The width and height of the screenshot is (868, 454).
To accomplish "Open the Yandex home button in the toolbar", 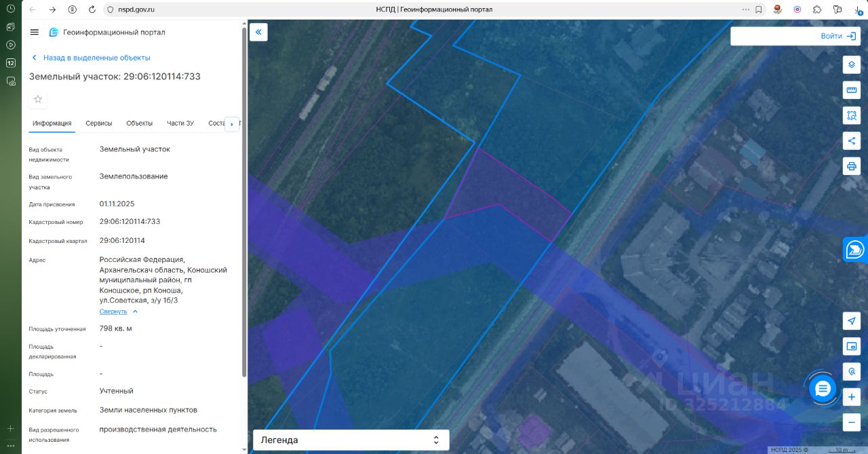I will [72, 10].
